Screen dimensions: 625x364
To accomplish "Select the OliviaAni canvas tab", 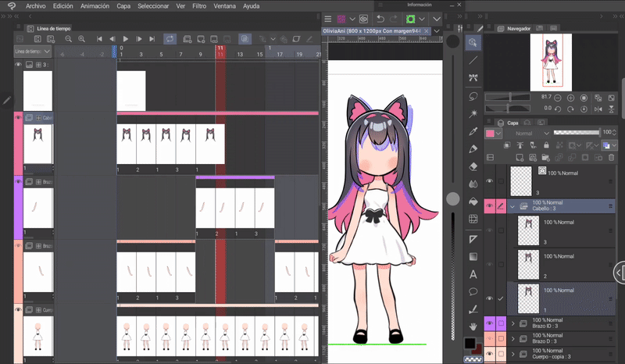I will 376,30.
